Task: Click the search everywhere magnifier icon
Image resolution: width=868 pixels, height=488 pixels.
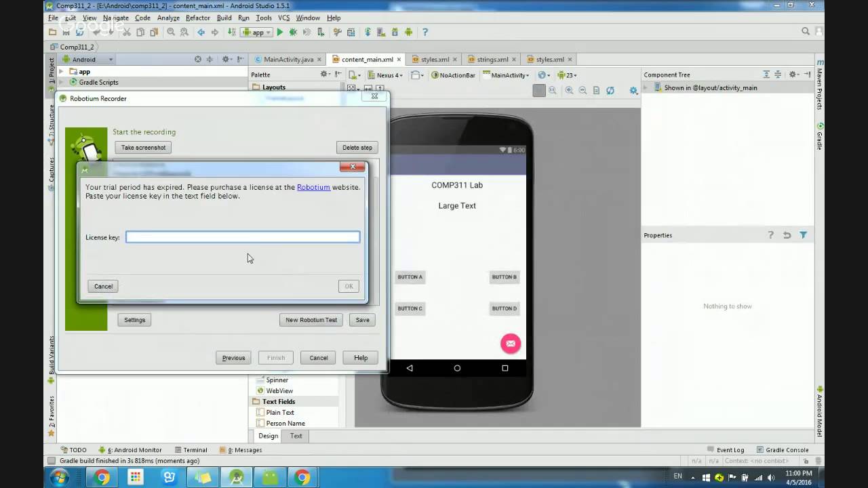Action: pyautogui.click(x=806, y=31)
